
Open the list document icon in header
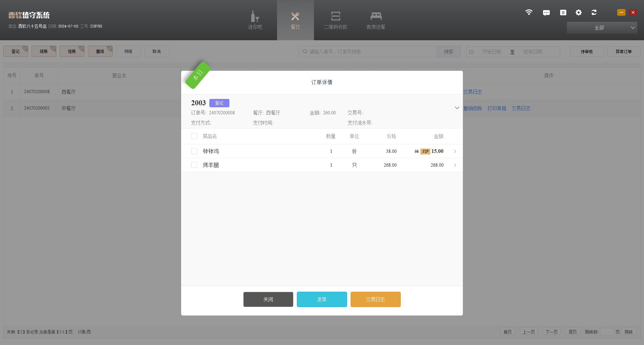click(x=563, y=12)
